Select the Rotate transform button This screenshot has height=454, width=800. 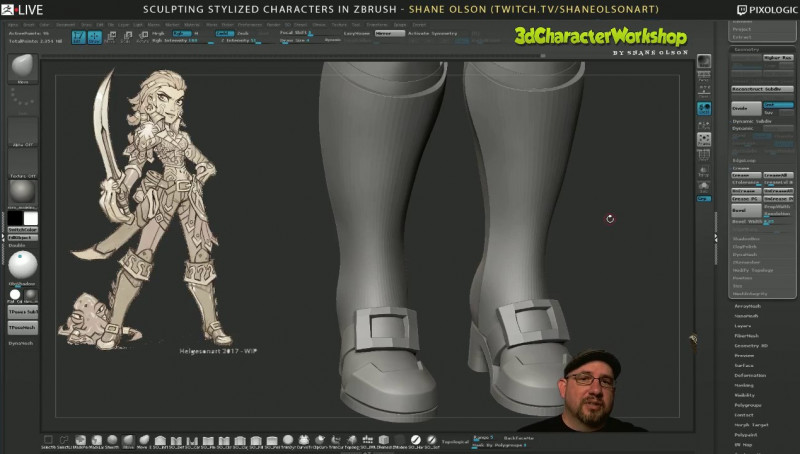[x=143, y=37]
